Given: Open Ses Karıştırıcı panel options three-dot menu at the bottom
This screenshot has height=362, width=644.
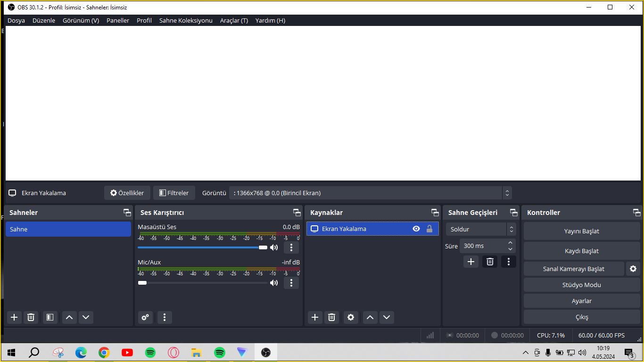Looking at the screenshot, I should pyautogui.click(x=165, y=317).
